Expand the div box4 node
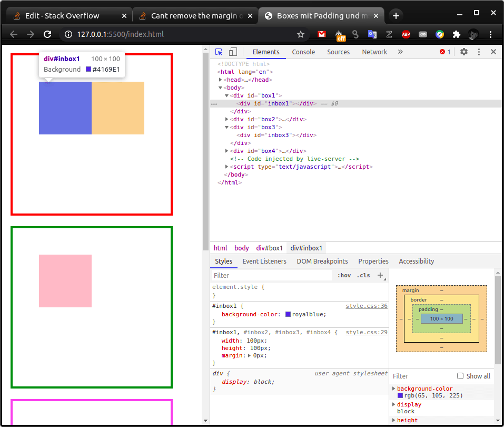 point(226,151)
